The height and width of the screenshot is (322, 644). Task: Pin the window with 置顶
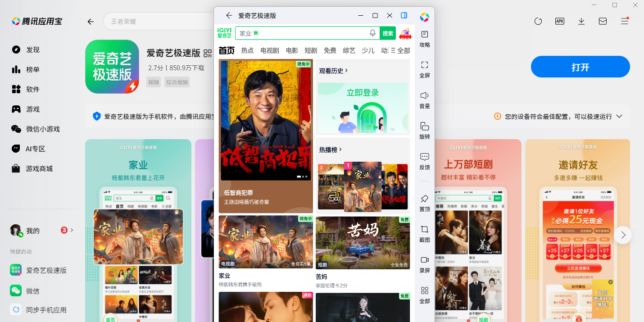pos(424,203)
